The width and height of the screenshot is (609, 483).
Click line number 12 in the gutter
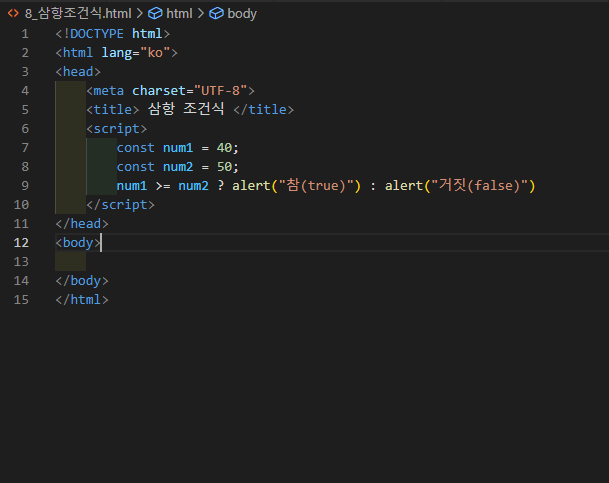(21, 243)
